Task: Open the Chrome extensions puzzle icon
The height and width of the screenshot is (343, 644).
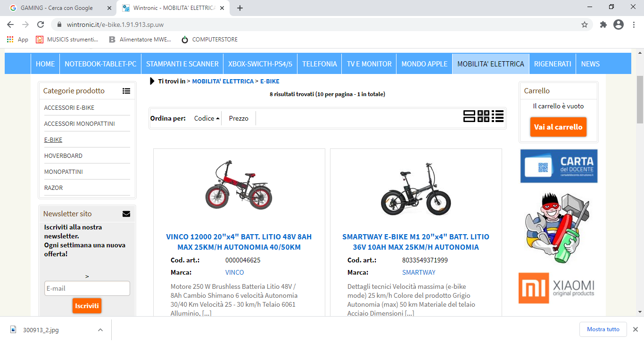Action: 603,24
